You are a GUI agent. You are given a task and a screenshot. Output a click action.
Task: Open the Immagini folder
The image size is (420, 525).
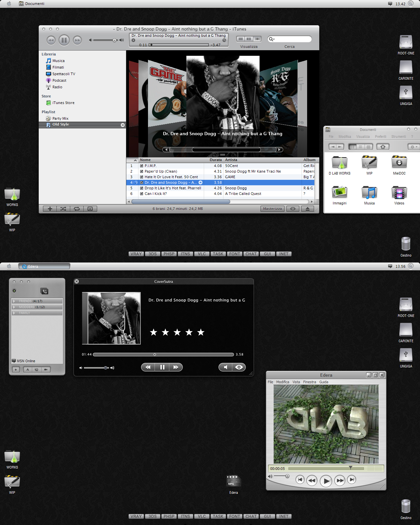coord(340,195)
